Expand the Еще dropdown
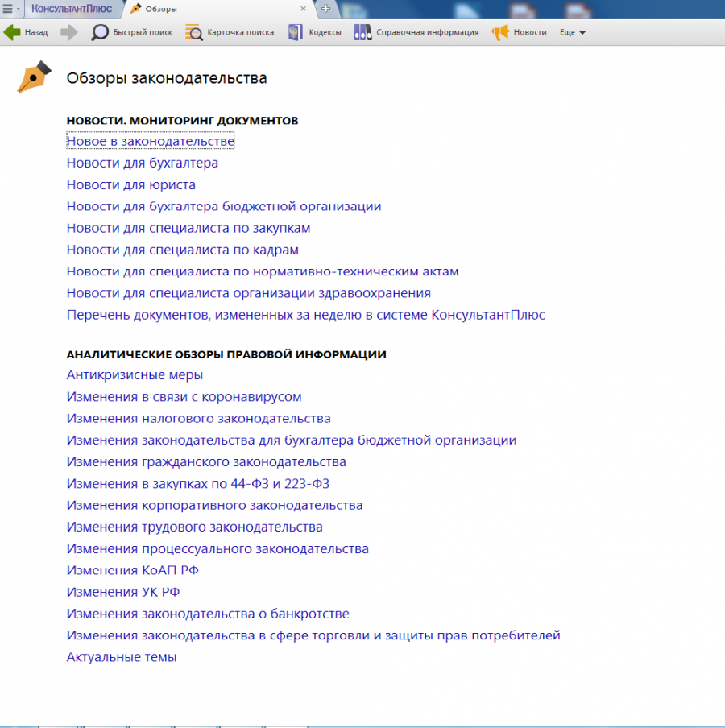Screen dimensions: 725x728 click(x=573, y=33)
